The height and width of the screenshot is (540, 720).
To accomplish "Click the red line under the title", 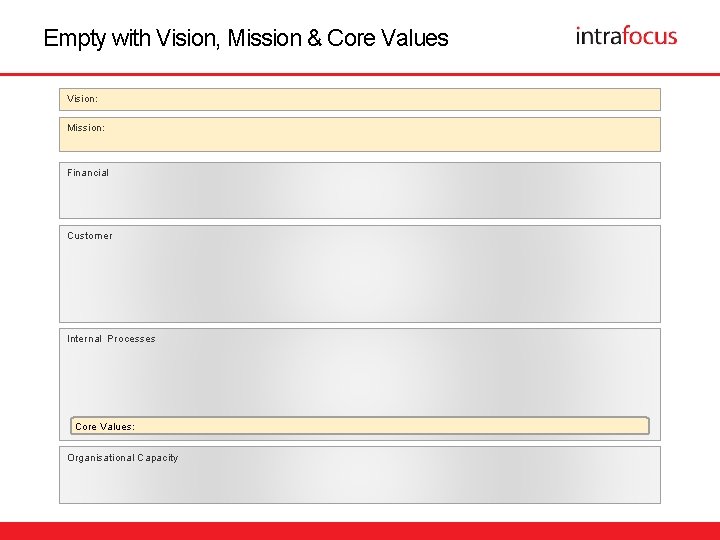I will (360, 74).
